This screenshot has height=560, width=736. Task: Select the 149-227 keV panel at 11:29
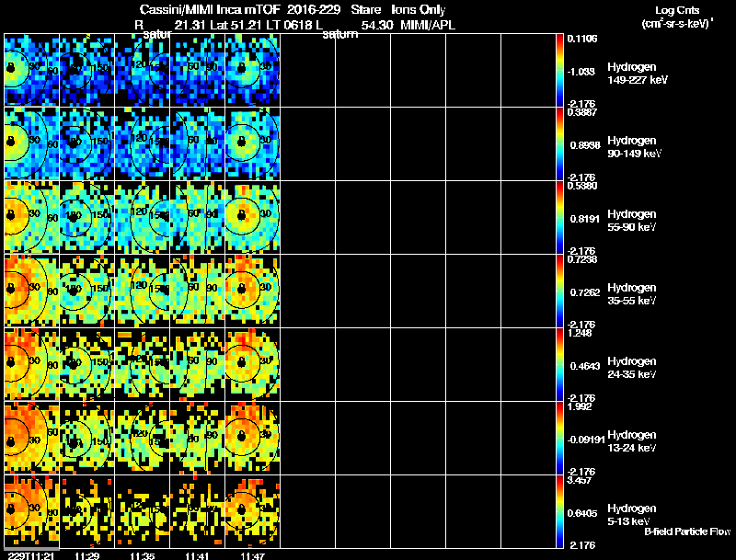(86, 71)
